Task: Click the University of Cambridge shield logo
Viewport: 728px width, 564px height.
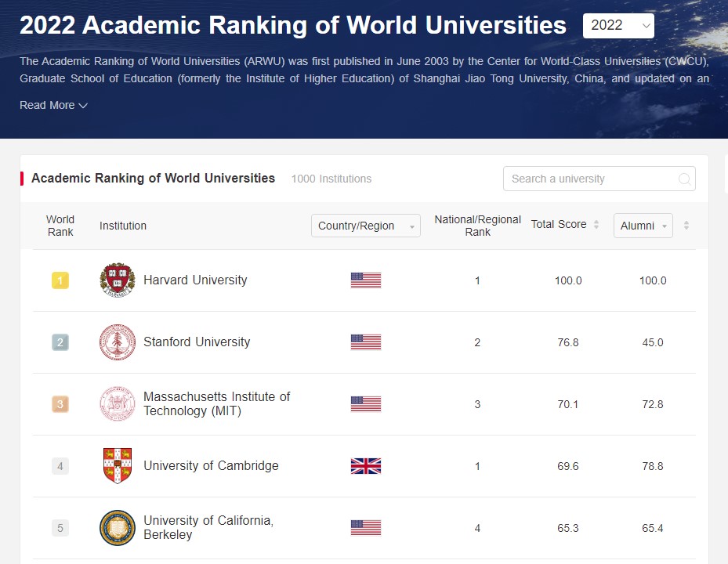Action: pyautogui.click(x=118, y=466)
